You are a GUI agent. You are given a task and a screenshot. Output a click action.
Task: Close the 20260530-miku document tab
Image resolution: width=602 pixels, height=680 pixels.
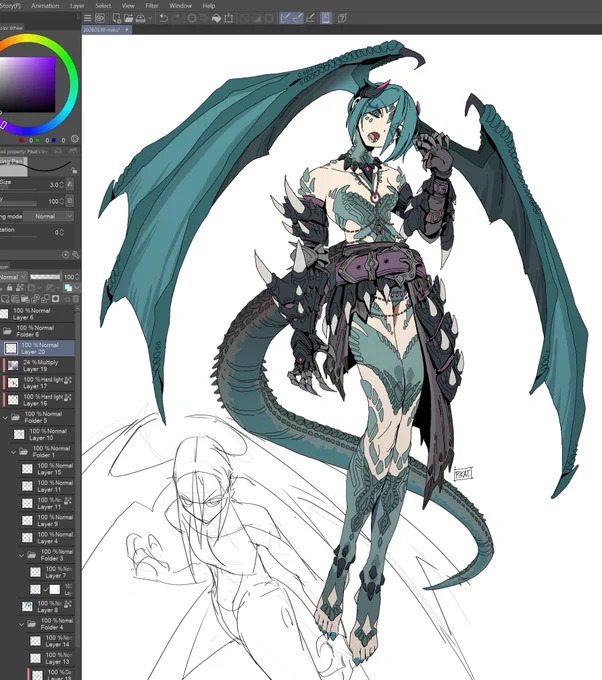127,29
